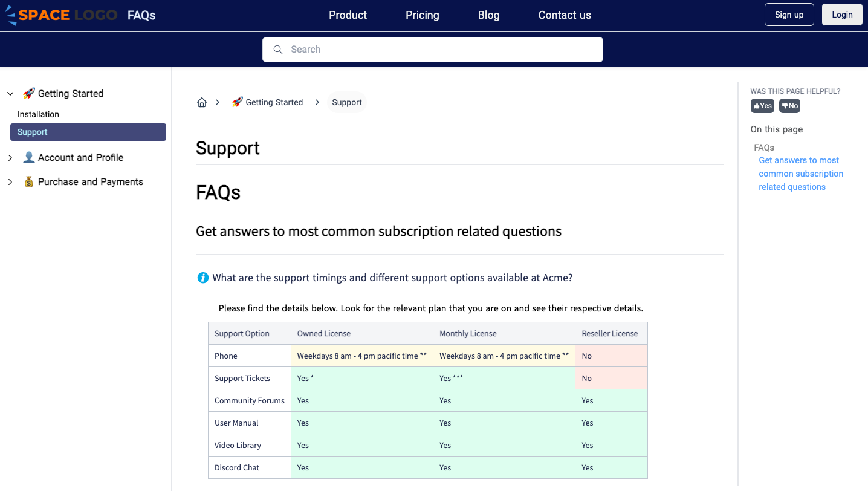Collapse the Getting Started section
The height and width of the screenshot is (491, 868).
(10, 93)
